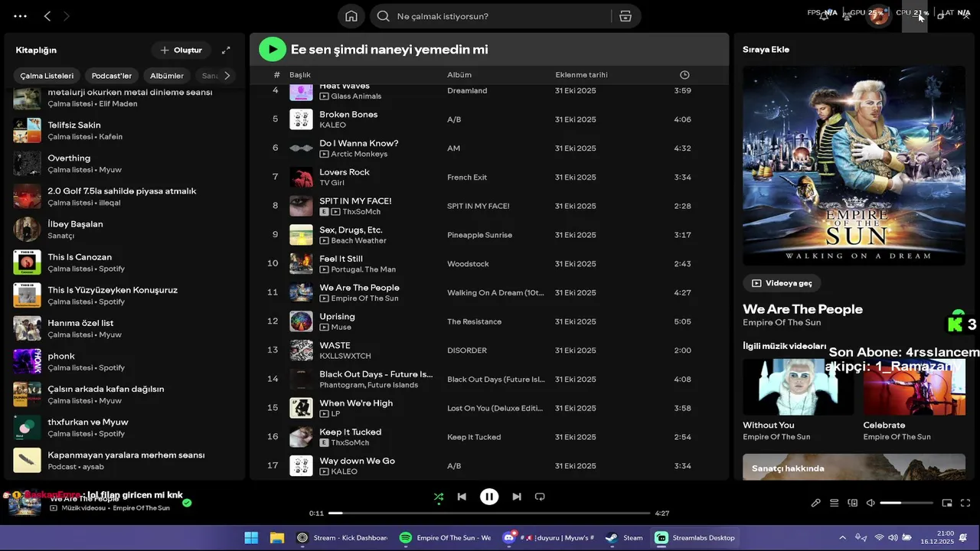The width and height of the screenshot is (980, 551).
Task: Open the Sanatçı hakkında card
Action: [x=854, y=467]
